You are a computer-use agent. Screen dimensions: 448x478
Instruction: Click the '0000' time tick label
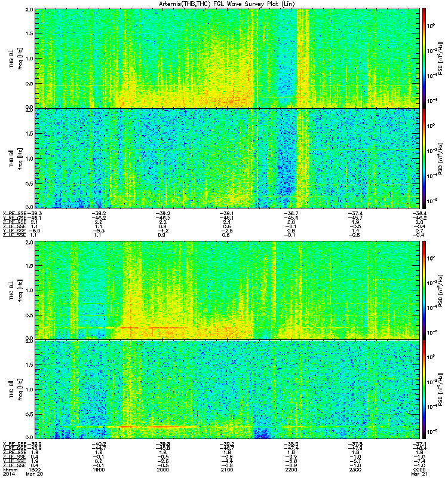pos(419,470)
